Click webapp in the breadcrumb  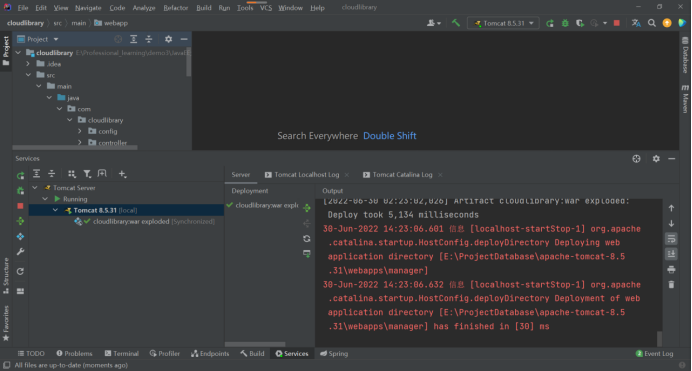pyautogui.click(x=116, y=23)
